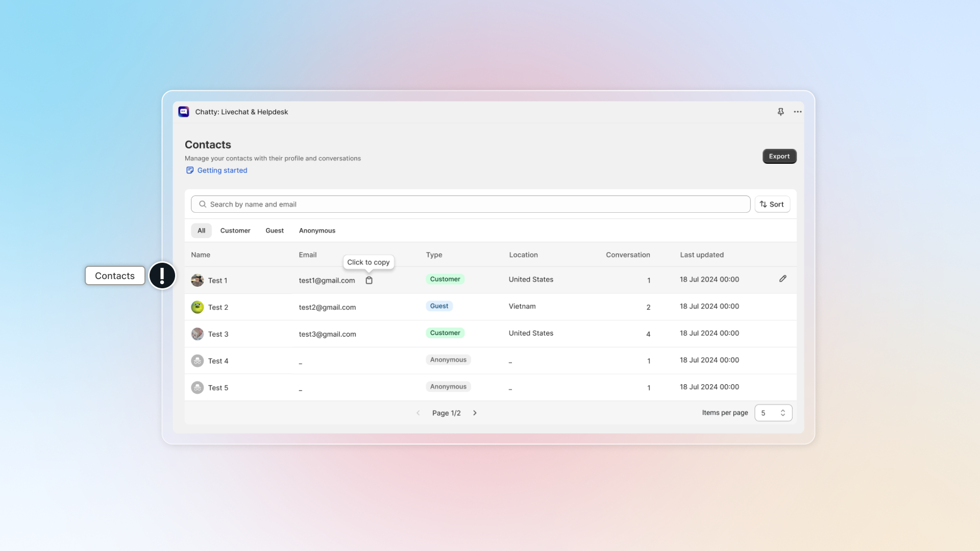Select the Anonymous filter tab
This screenshot has width=980, height=551.
point(317,231)
